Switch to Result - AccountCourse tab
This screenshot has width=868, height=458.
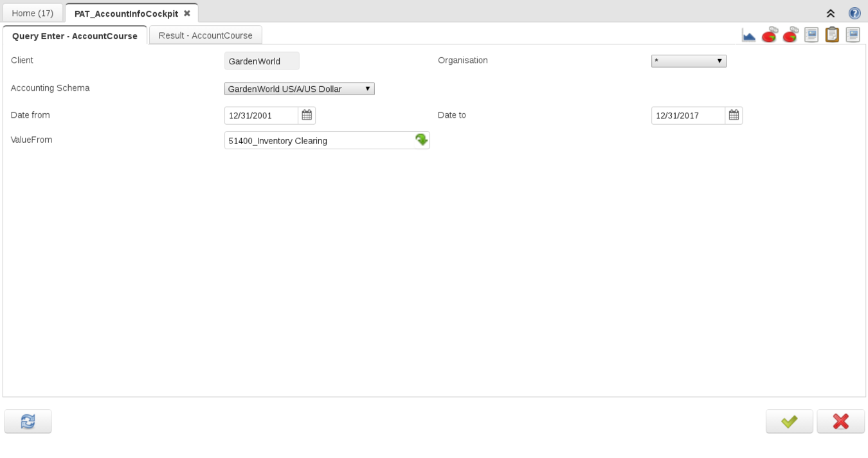click(205, 35)
